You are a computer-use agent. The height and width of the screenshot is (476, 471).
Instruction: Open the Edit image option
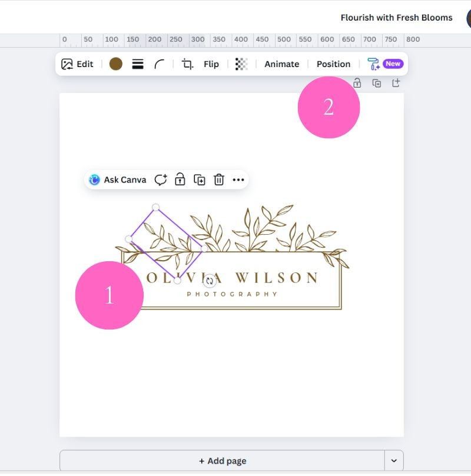click(x=77, y=64)
